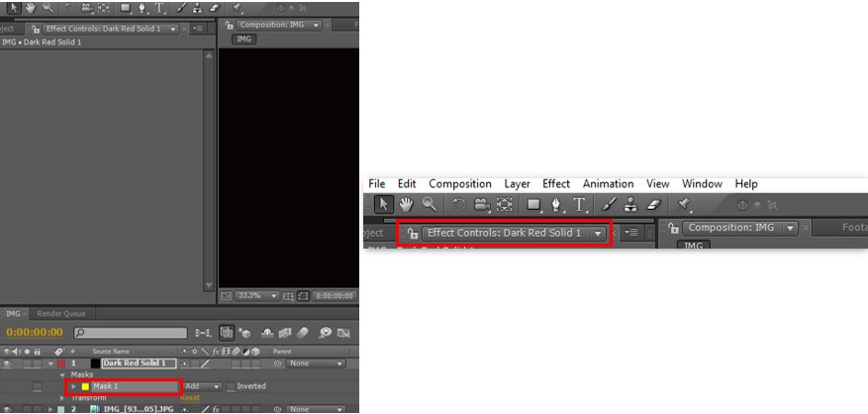
Task: Toggle the Composition panel lock in enlarged view
Action: point(673,228)
